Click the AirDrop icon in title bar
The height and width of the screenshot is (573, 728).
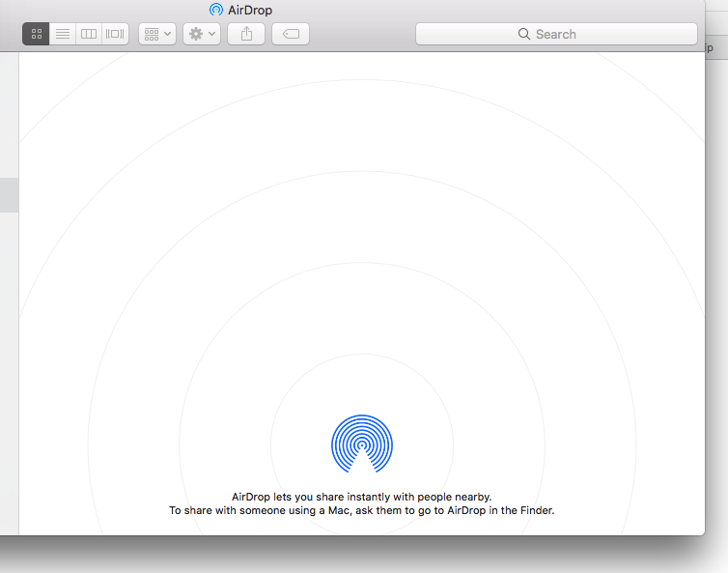click(x=216, y=10)
